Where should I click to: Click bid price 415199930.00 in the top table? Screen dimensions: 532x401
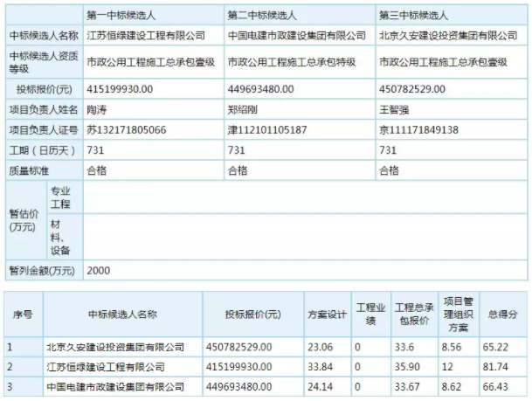pyautogui.click(x=120, y=89)
